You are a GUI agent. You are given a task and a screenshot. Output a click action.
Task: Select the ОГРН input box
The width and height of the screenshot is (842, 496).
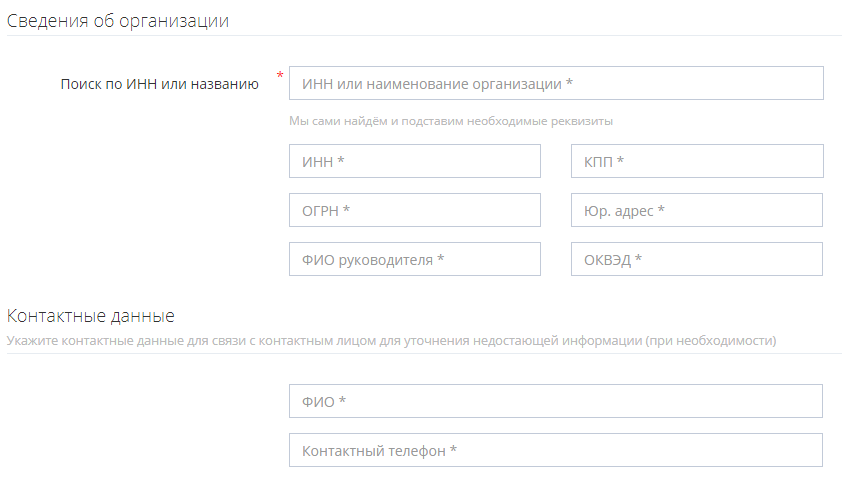tap(414, 210)
